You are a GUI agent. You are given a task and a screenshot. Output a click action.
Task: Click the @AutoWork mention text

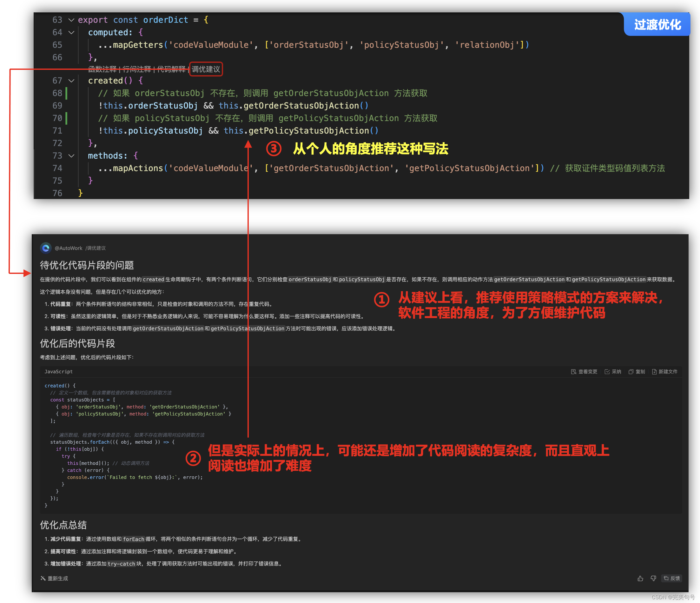69,248
